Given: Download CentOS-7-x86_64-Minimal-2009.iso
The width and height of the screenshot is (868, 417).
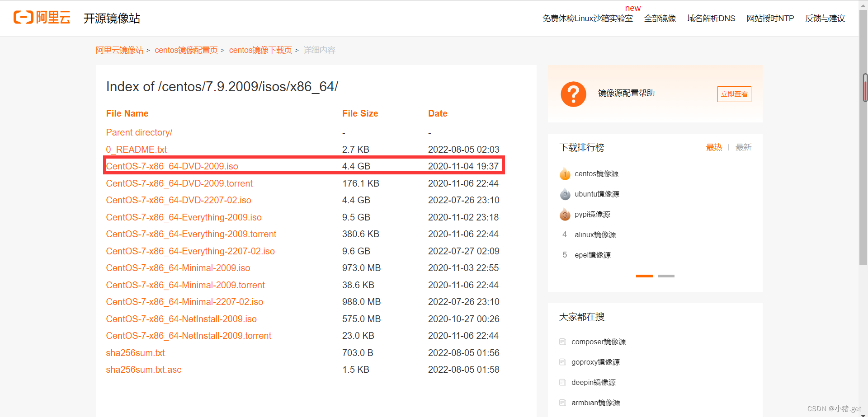Looking at the screenshot, I should (x=178, y=268).
